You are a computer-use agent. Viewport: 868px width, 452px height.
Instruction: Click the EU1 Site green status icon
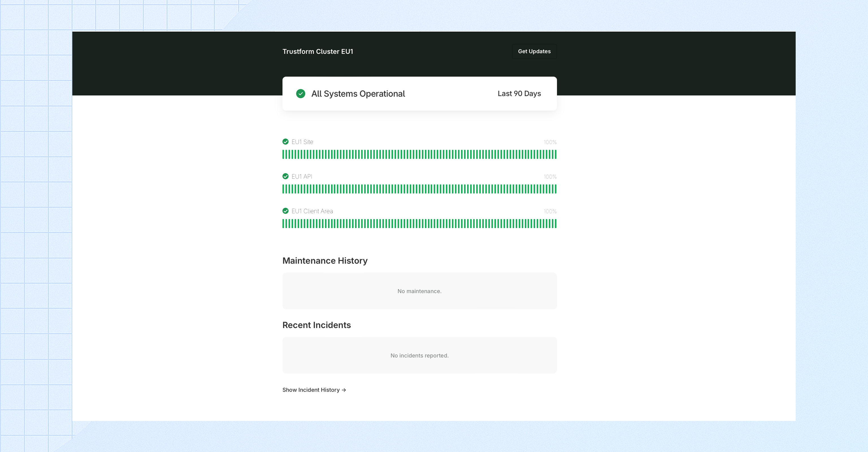(x=285, y=142)
